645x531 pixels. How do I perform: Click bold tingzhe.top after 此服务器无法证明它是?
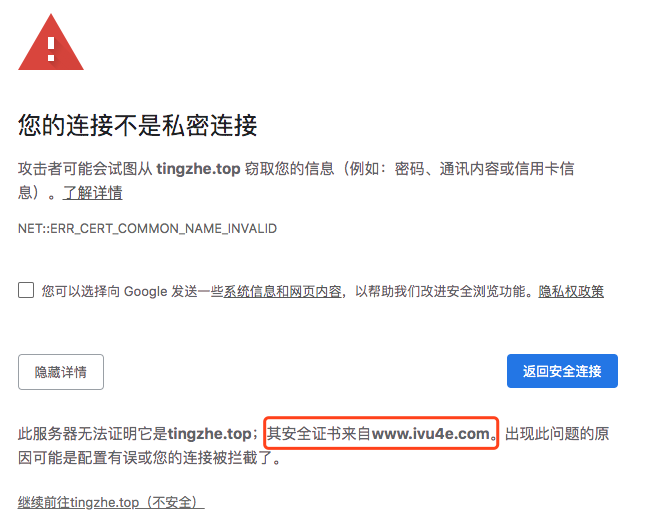click(x=210, y=434)
